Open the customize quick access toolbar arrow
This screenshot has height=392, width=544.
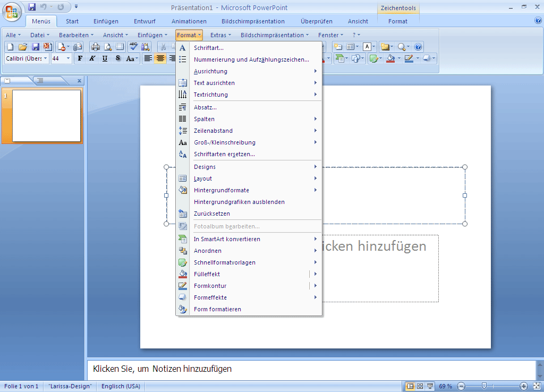[x=76, y=6]
